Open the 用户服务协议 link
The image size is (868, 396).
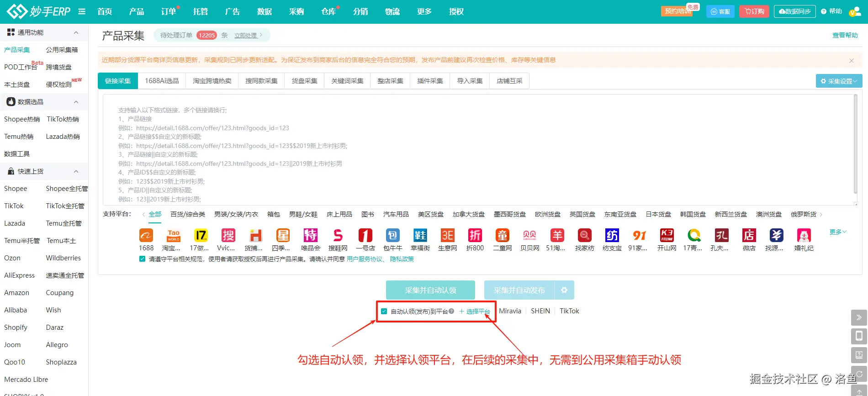[364, 259]
